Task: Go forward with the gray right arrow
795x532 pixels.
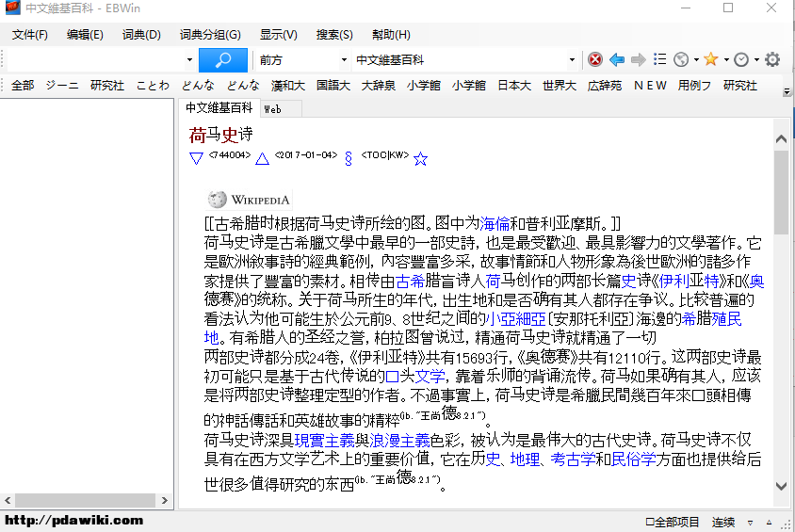Action: tap(639, 59)
